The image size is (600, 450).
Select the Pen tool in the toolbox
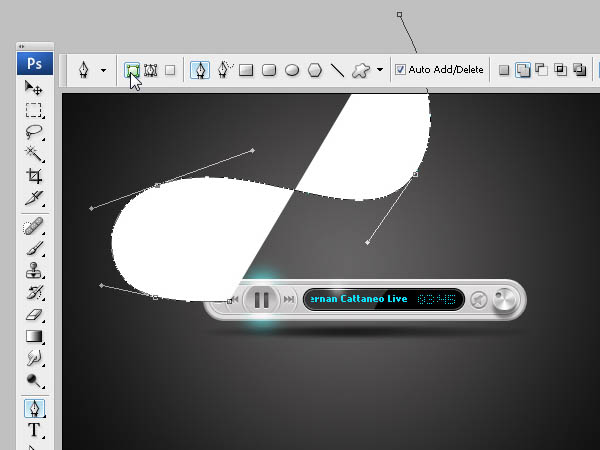pyautogui.click(x=34, y=409)
